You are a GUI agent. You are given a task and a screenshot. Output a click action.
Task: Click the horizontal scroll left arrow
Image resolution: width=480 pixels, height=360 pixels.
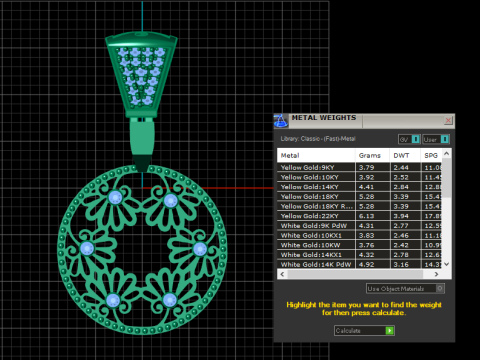[x=282, y=274]
